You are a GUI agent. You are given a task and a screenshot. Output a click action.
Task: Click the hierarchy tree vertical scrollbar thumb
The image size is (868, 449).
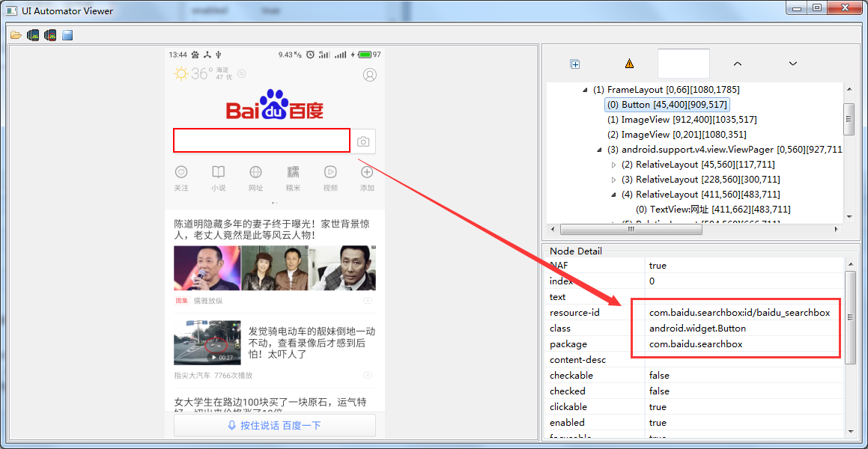click(x=848, y=119)
